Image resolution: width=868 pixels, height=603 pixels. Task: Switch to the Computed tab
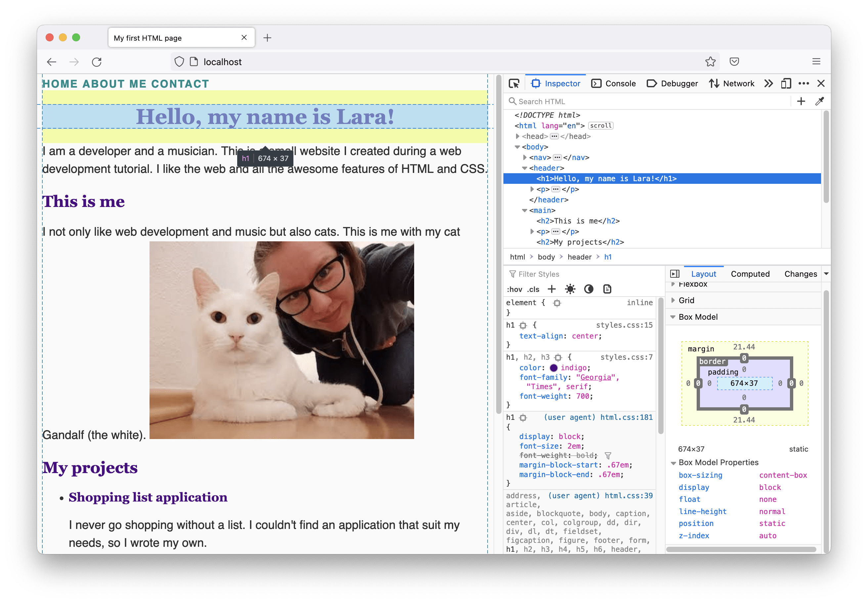(x=750, y=274)
